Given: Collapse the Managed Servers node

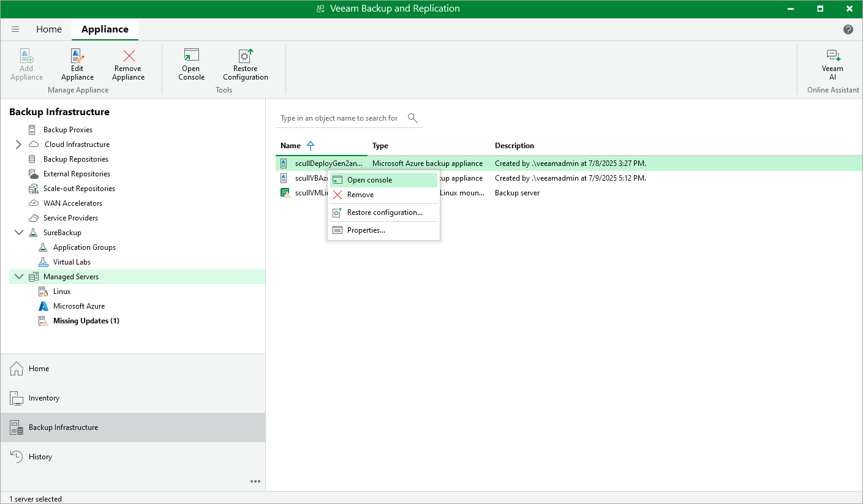Looking at the screenshot, I should 18,277.
